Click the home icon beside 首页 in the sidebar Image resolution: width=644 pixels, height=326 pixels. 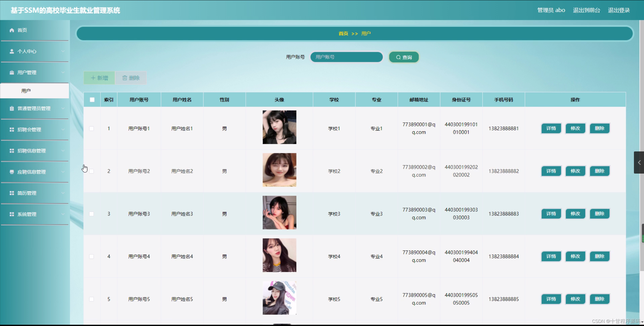[12, 30]
